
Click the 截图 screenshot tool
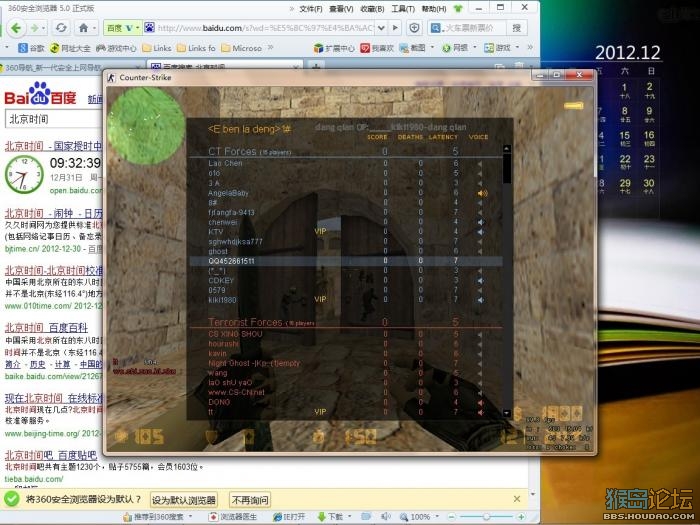[x=412, y=48]
